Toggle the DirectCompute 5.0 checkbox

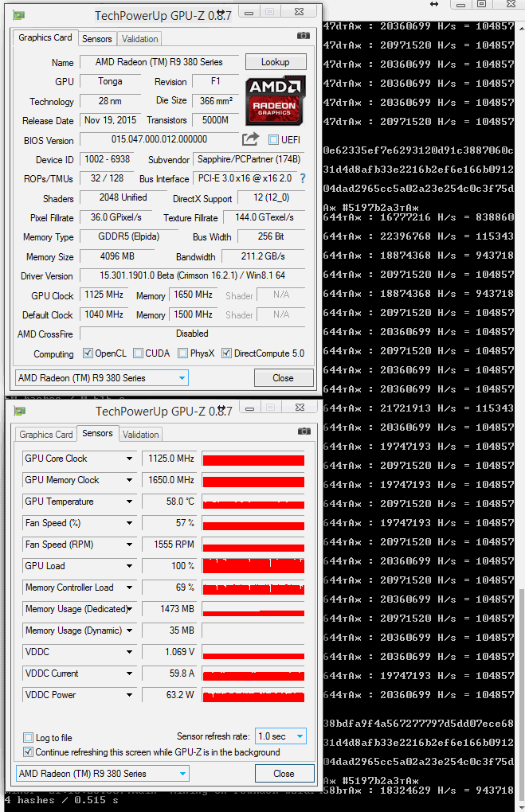click(x=226, y=353)
